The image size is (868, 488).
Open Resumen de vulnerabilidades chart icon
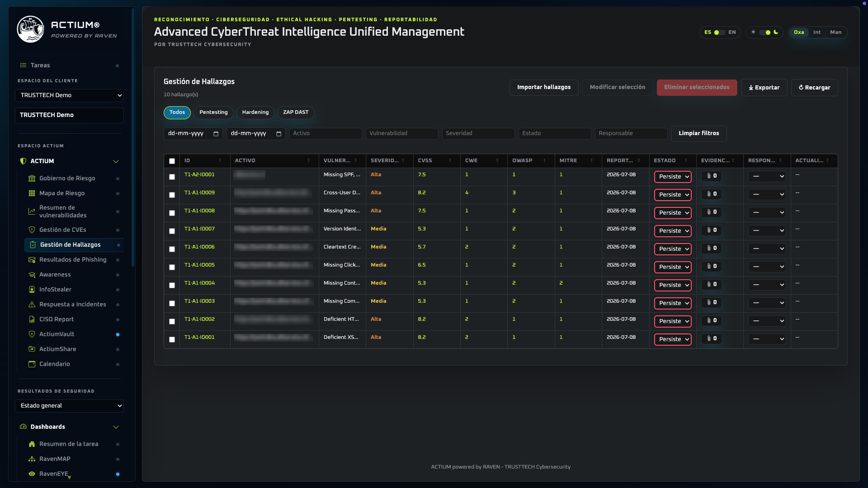[x=32, y=211]
